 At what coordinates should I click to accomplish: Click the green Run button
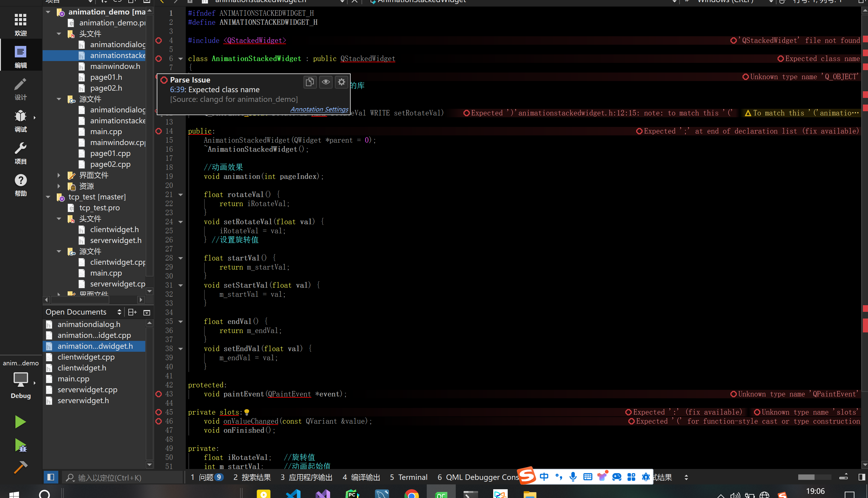point(21,422)
